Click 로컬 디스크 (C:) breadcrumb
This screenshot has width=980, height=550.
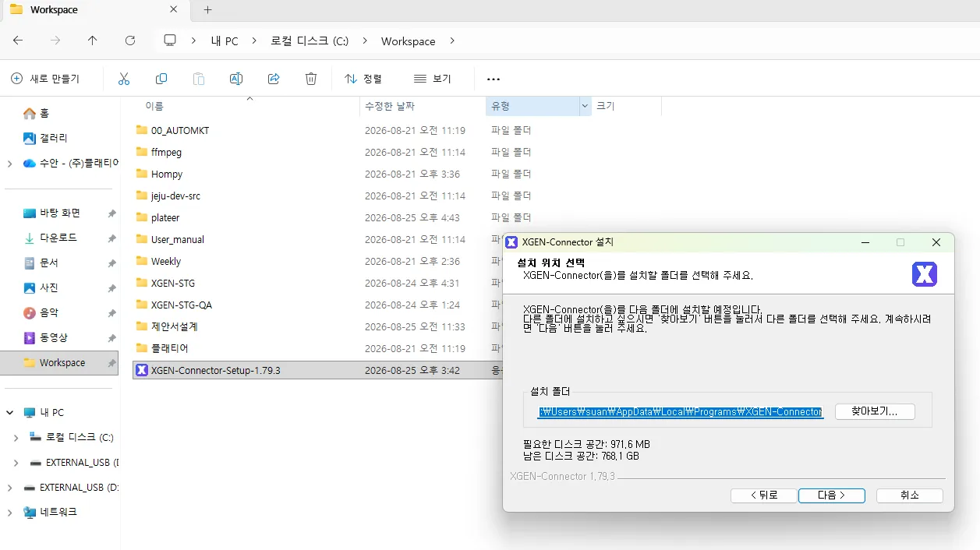coord(310,41)
